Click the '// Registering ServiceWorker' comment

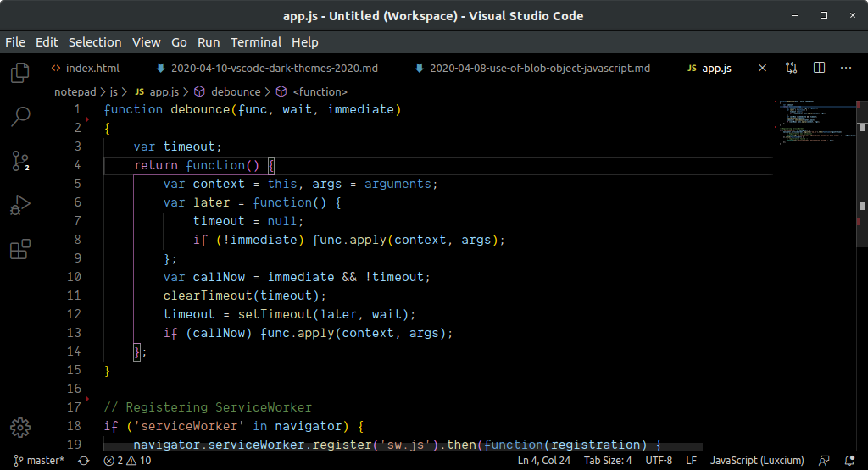(x=208, y=407)
